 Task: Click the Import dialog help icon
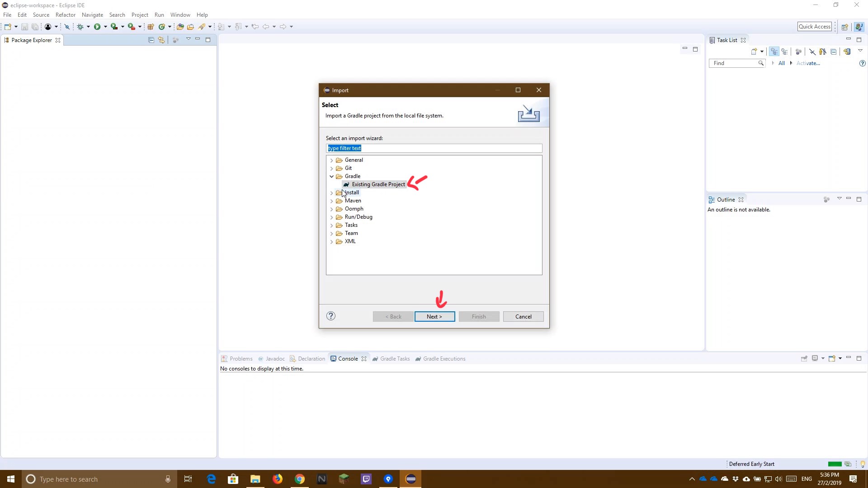point(331,316)
